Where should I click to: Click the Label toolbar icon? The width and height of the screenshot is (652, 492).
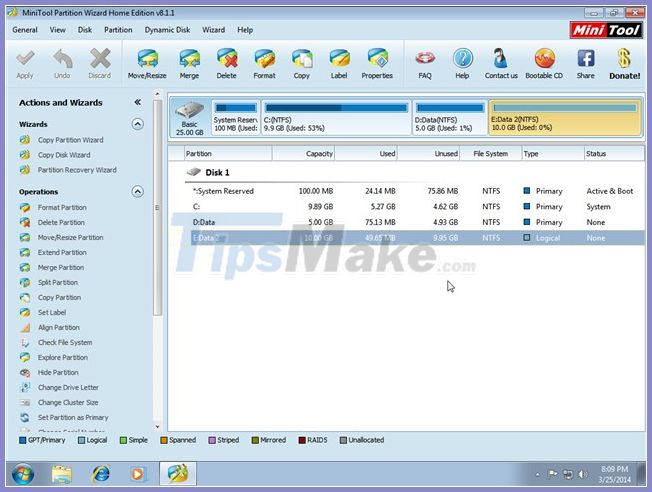339,64
